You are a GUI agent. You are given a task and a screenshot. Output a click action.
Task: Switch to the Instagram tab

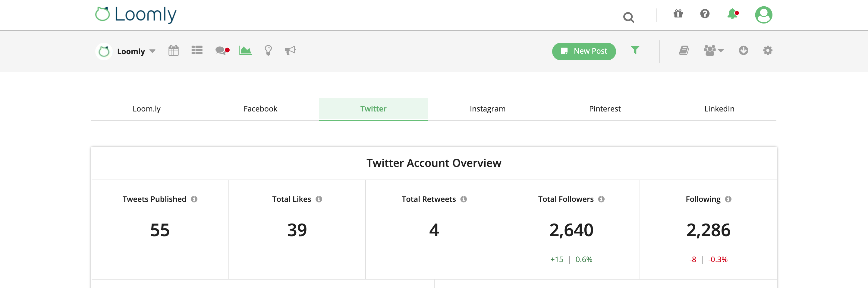click(487, 108)
